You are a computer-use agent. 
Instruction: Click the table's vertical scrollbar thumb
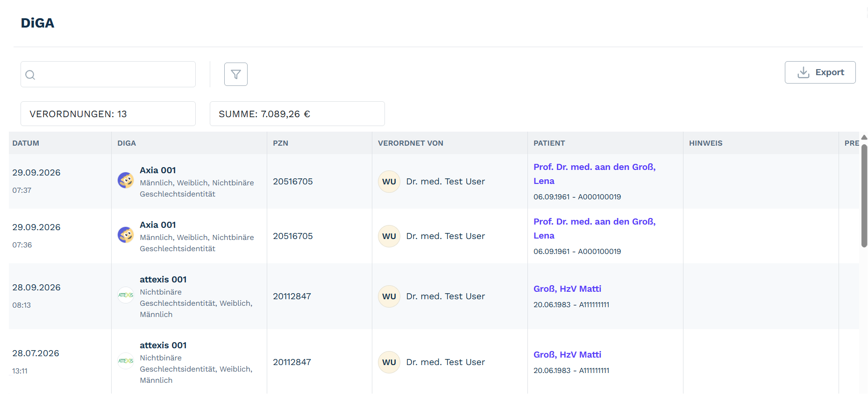(x=864, y=196)
